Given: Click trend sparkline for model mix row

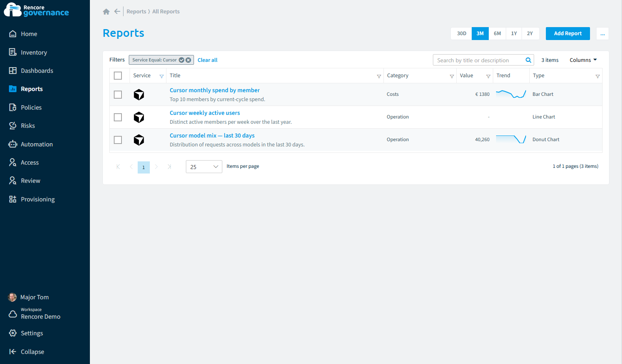Looking at the screenshot, I should 511,140.
